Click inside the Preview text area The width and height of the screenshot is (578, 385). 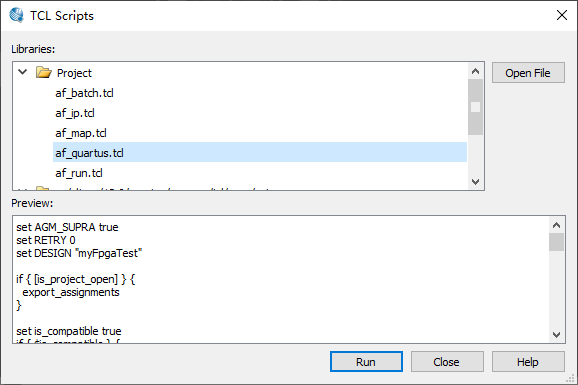[281, 280]
